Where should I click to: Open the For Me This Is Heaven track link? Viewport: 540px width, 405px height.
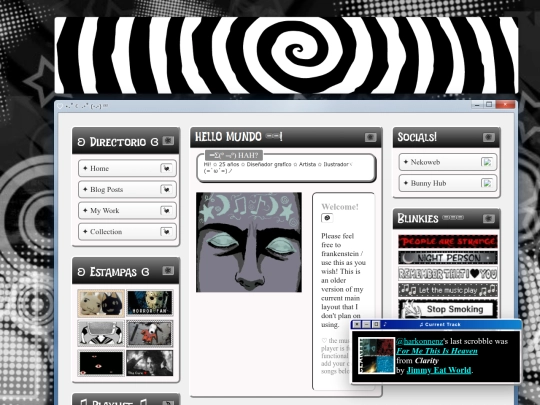point(437,351)
